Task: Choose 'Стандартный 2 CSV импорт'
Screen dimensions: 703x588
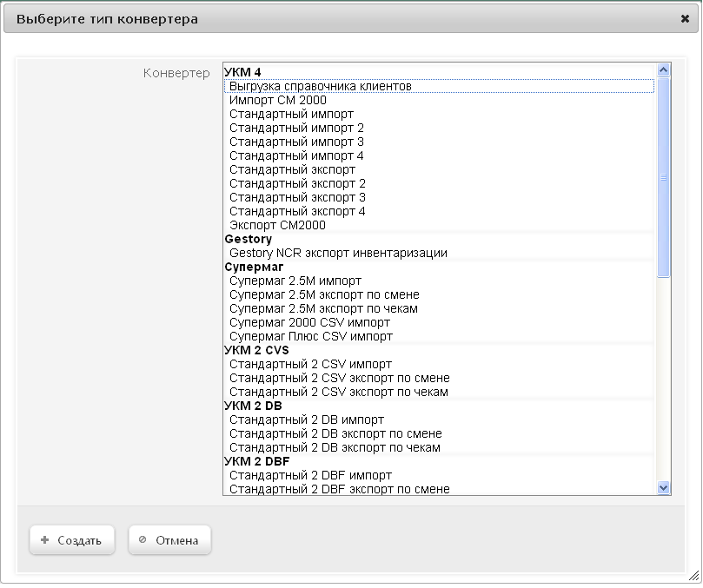Action: coord(439,364)
